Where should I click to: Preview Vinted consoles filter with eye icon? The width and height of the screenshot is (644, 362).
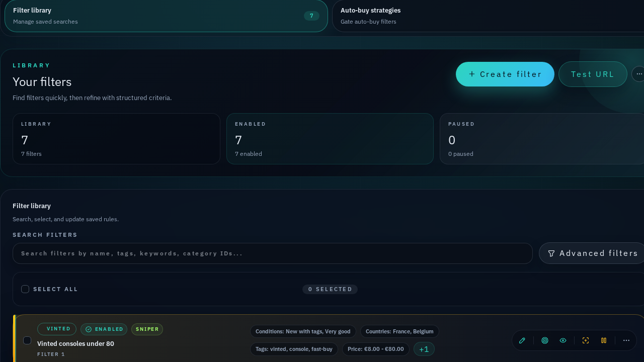coord(563,340)
